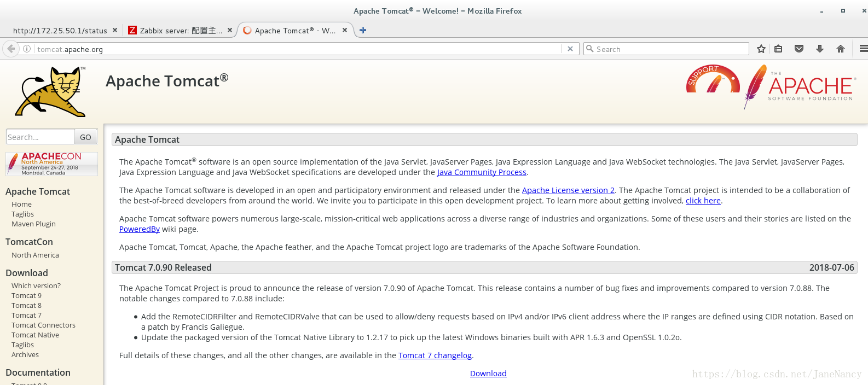868x385 pixels.
Task: Open the Tomcat 7 changelog link
Action: click(x=435, y=355)
